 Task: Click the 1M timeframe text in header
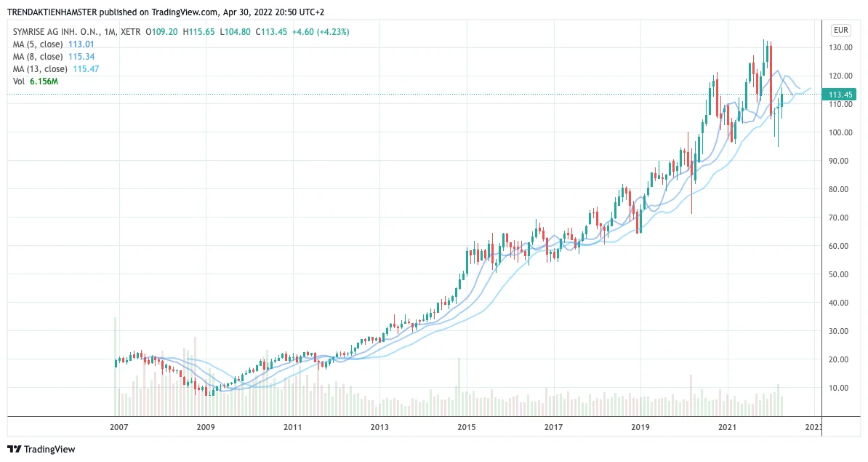110,32
